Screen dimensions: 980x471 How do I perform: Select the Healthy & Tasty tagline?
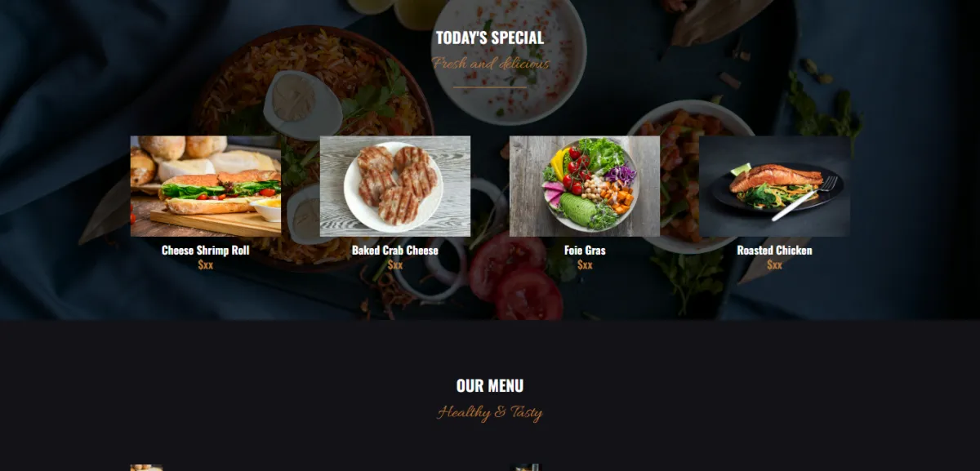[490, 412]
